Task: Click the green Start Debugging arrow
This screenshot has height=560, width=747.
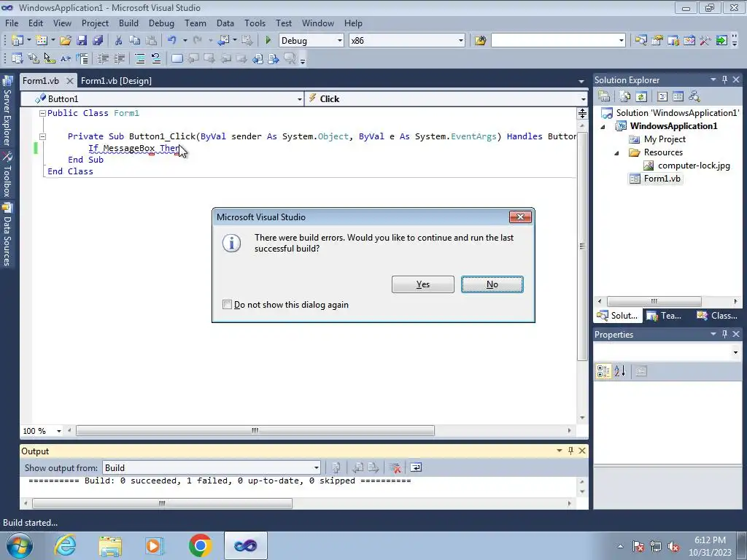Action: (268, 41)
